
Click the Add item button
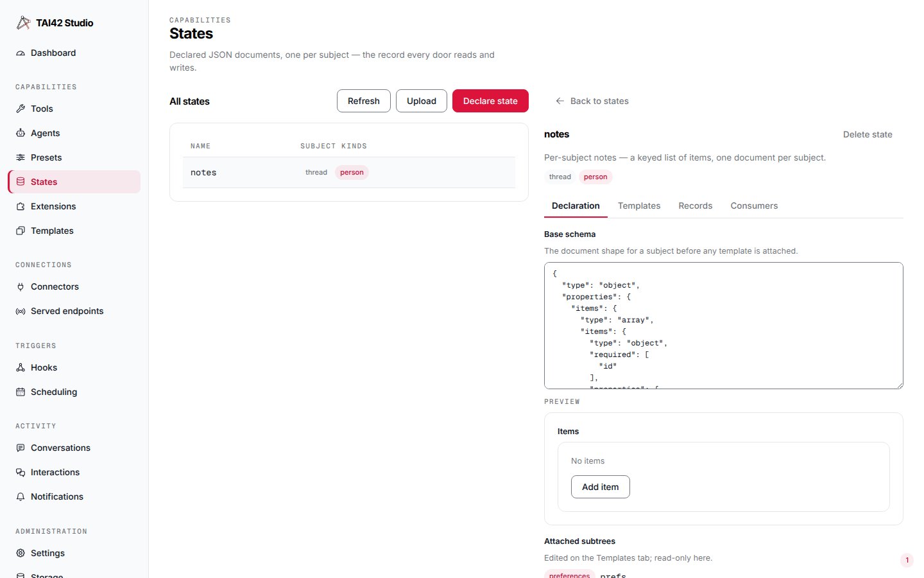[601, 487]
